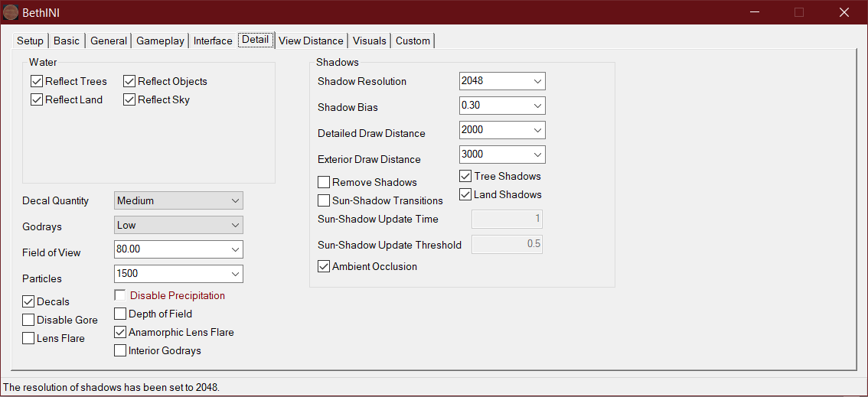Uncheck Reflect Trees water option

pyautogui.click(x=37, y=81)
